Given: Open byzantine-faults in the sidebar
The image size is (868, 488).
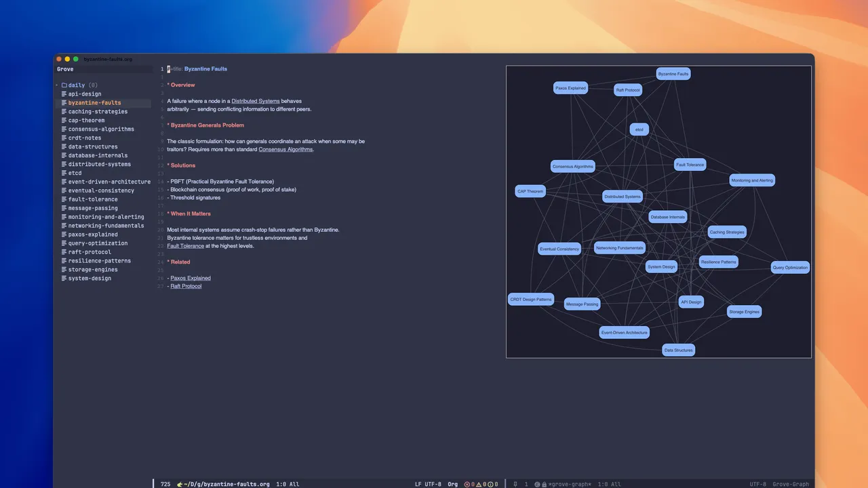Looking at the screenshot, I should pos(94,103).
